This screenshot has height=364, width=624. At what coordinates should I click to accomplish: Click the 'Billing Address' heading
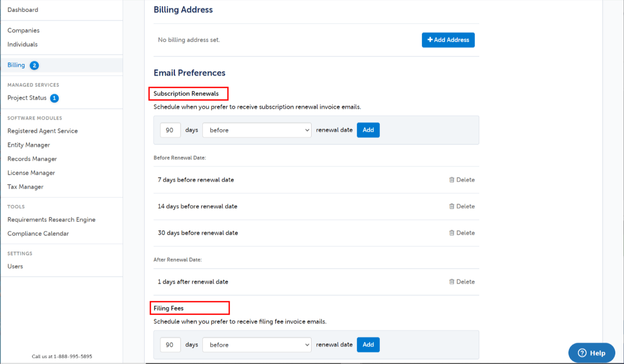(x=183, y=10)
